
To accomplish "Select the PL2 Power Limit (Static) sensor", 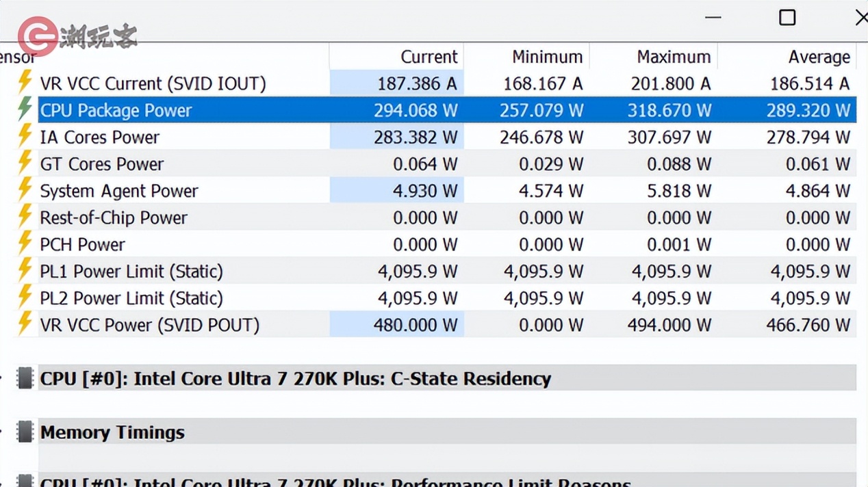I will [x=131, y=298].
